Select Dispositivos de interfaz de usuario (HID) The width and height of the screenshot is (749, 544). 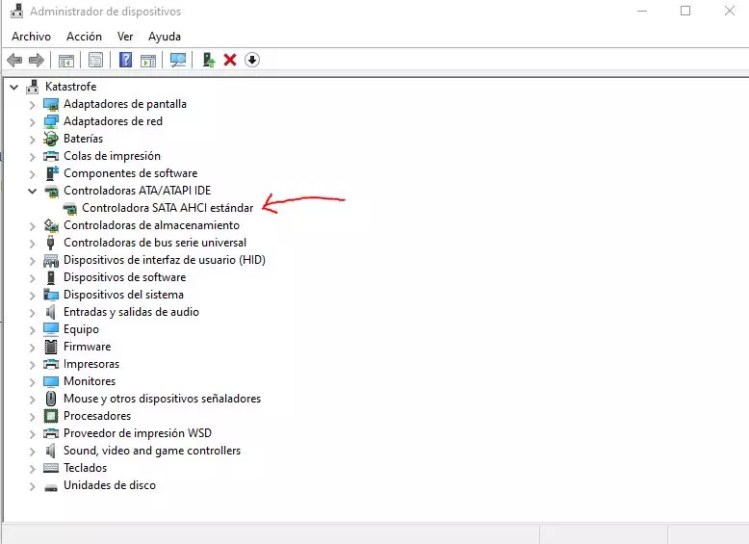click(x=164, y=260)
